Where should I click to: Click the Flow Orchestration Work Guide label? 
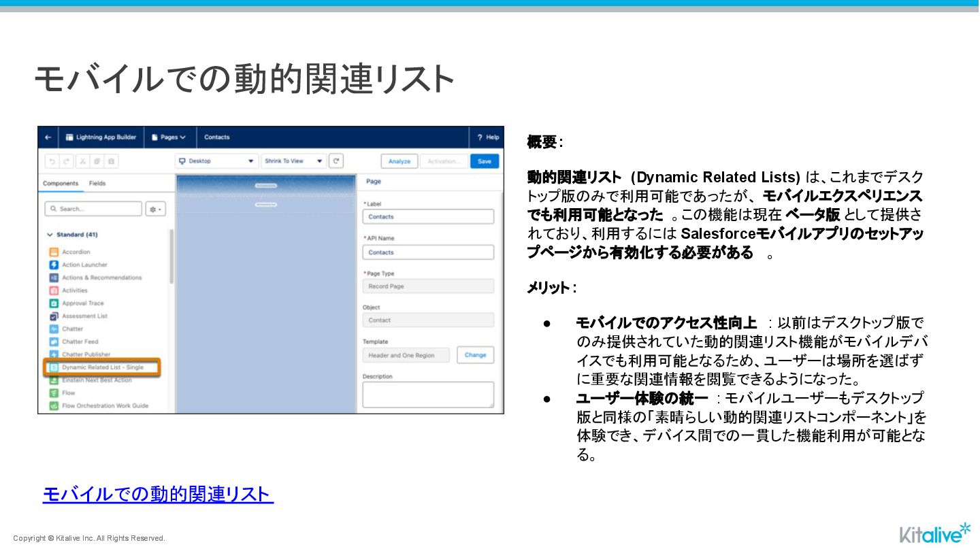[105, 406]
